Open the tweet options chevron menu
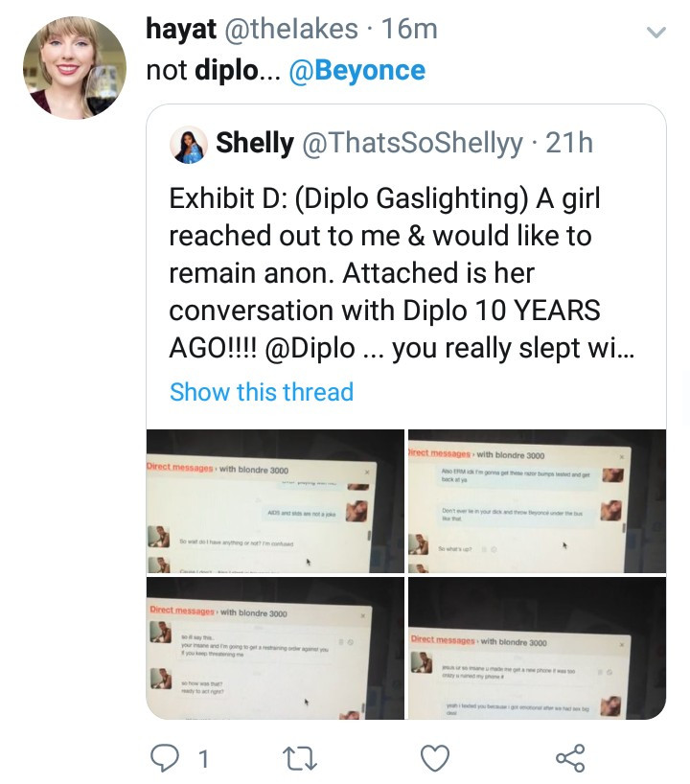 655,34
